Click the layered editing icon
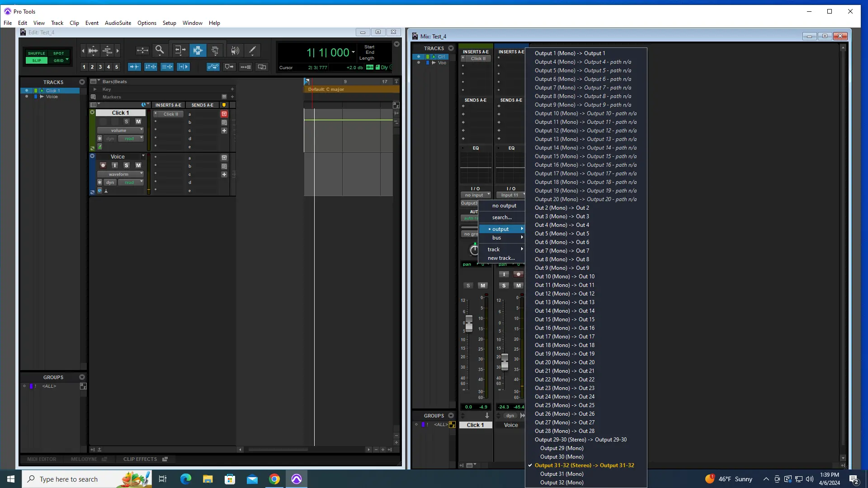 point(262,67)
